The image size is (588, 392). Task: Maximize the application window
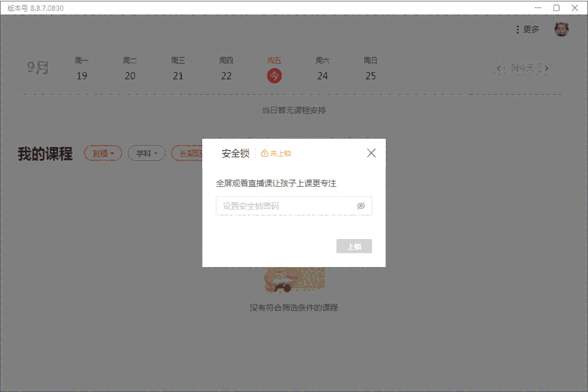pos(556,8)
